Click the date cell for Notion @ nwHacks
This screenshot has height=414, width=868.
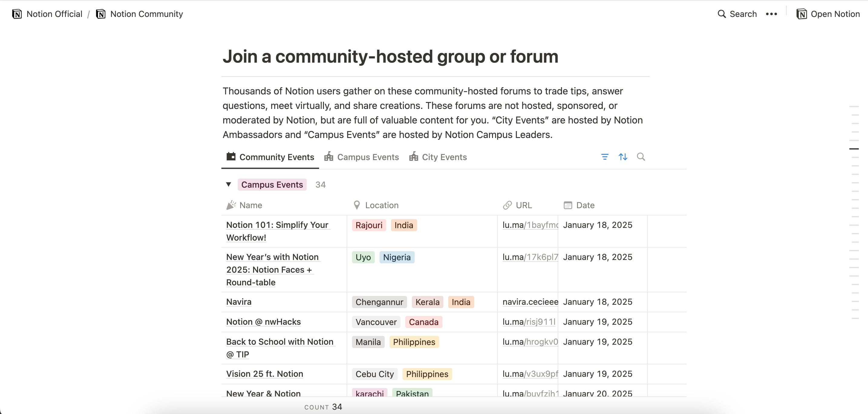602,322
